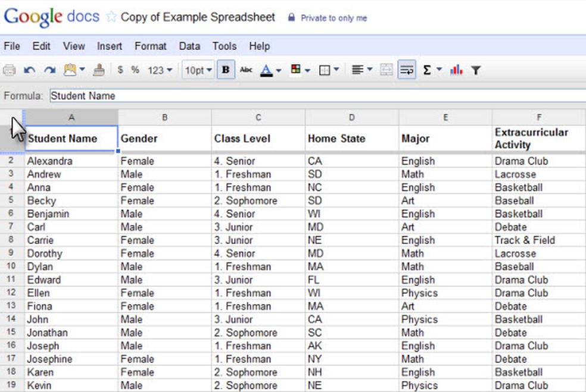Click the align text icon

[x=358, y=70]
